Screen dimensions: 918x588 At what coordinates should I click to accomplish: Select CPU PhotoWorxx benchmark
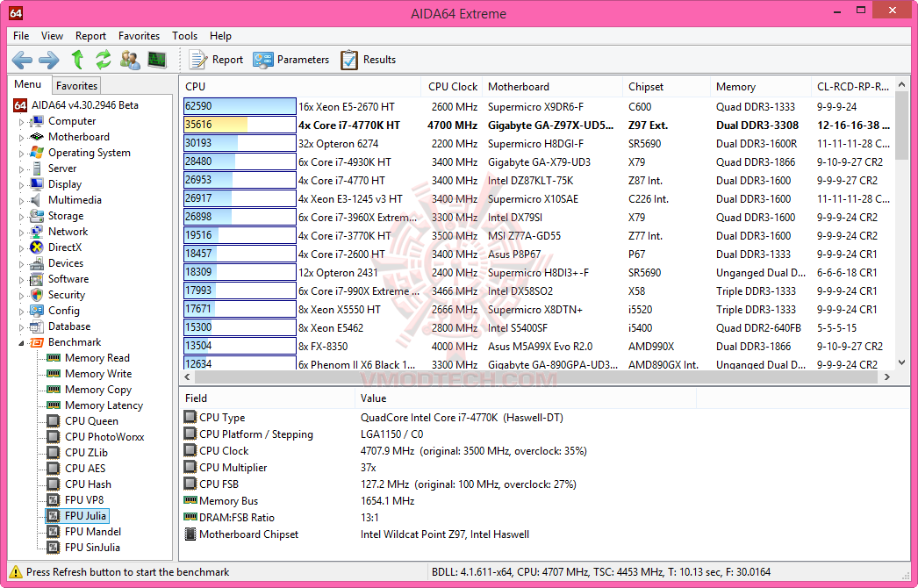coord(104,437)
